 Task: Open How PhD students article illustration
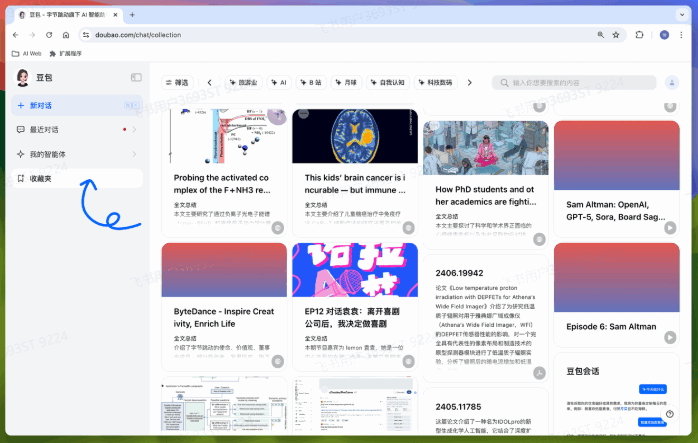tap(486, 148)
